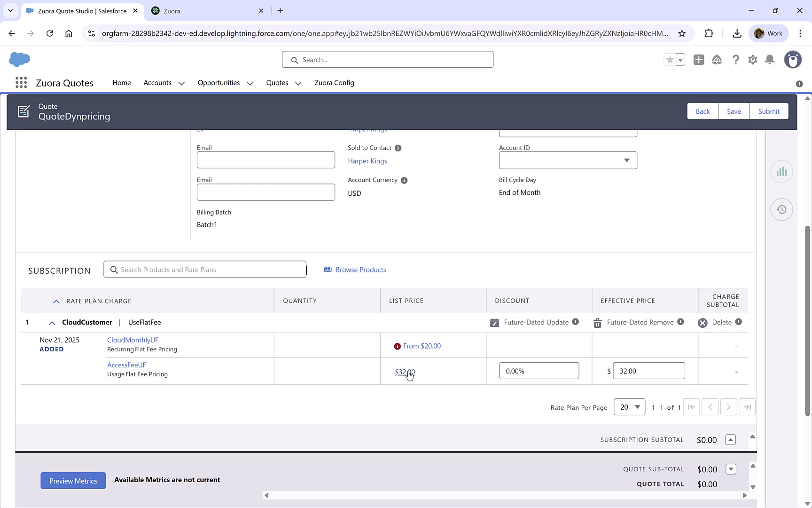Open the Rate Plan Per Page dropdown
812x508 pixels.
(x=629, y=407)
